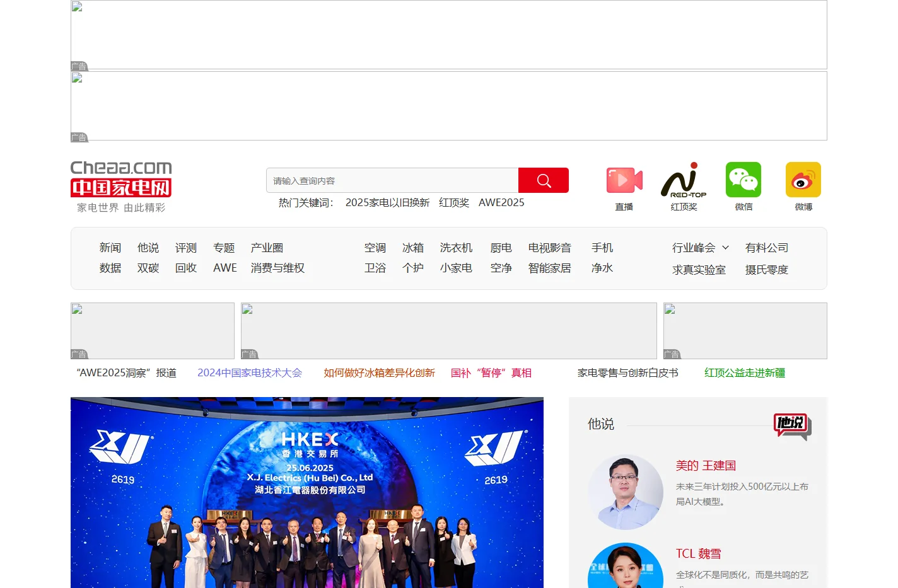Screen dimensions: 898x588
Task: Open the 微博 Weibo icon
Action: pos(803,180)
